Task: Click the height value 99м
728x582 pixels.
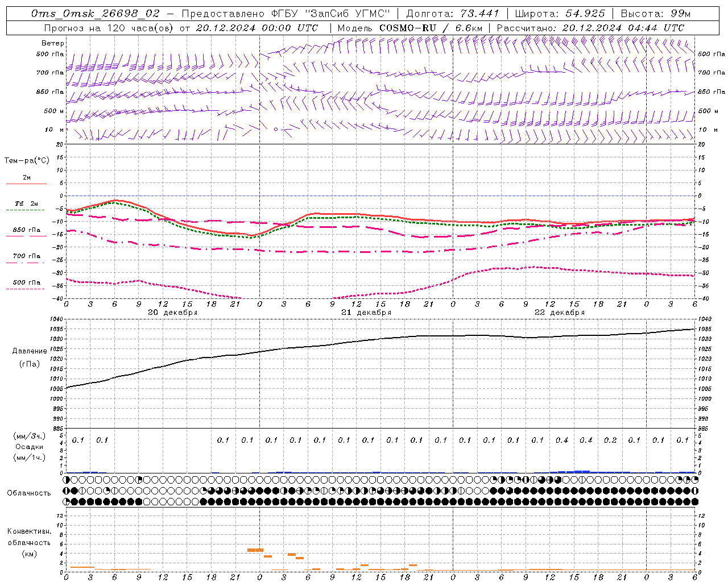Action: point(680,14)
